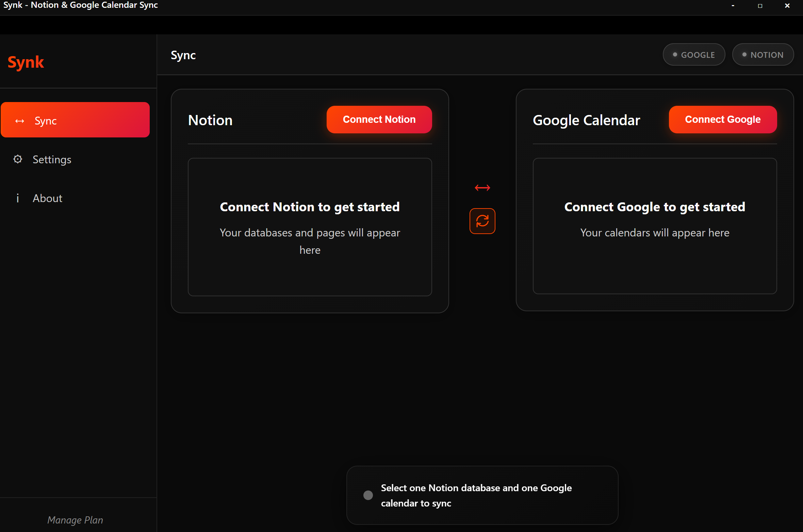This screenshot has height=532, width=803.
Task: Click the Sync arrows icon in sidebar
Action: click(x=20, y=121)
